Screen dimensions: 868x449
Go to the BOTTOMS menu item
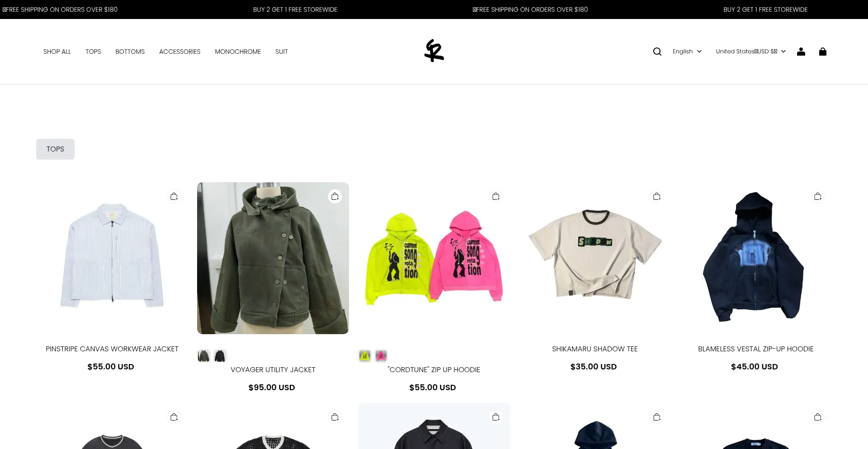(130, 52)
